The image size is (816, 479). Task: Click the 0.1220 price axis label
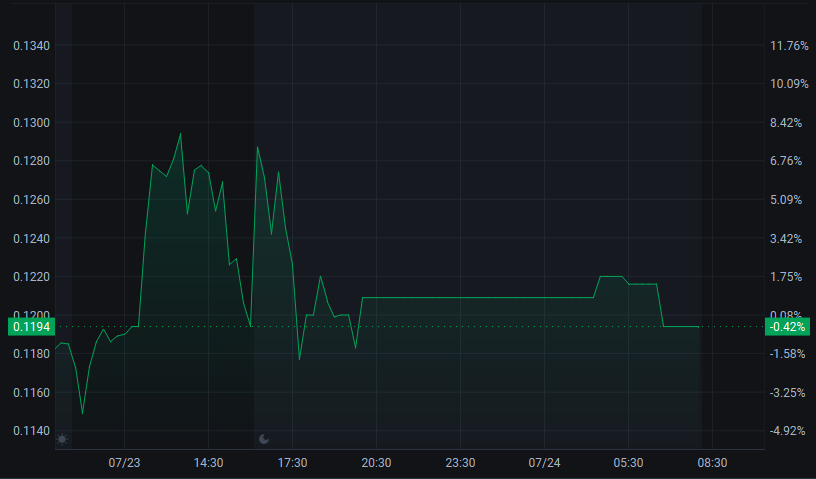pos(31,276)
